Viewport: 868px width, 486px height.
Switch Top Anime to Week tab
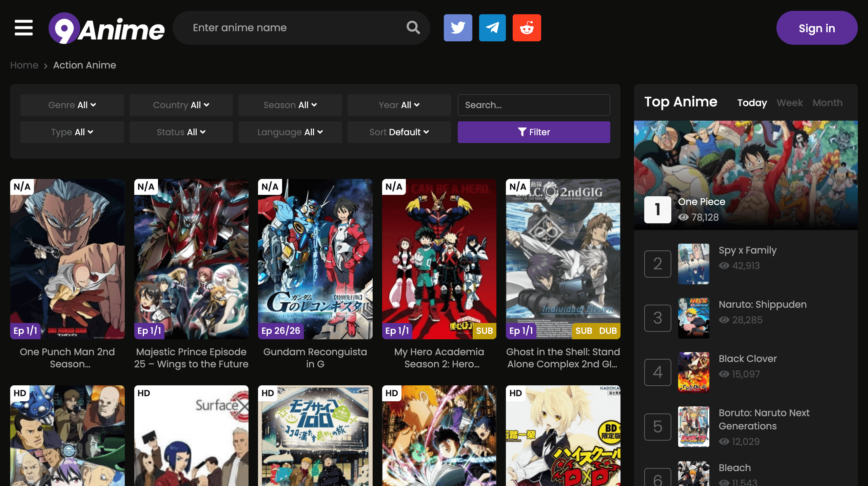click(790, 103)
